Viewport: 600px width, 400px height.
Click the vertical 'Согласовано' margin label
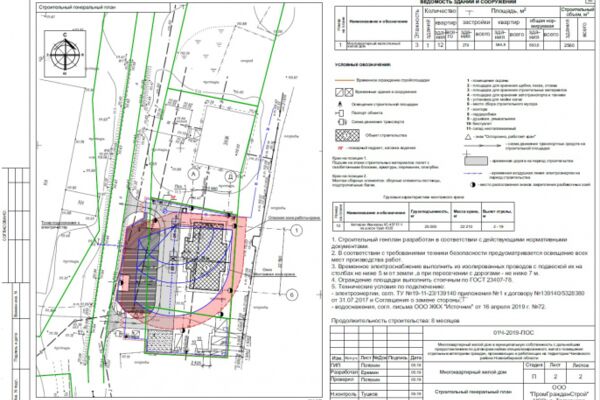click(5, 226)
